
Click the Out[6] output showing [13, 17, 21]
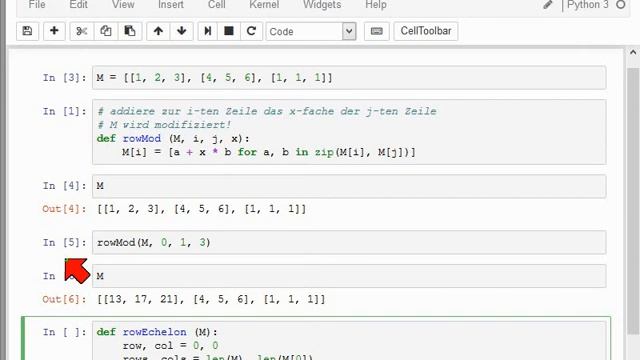211,299
